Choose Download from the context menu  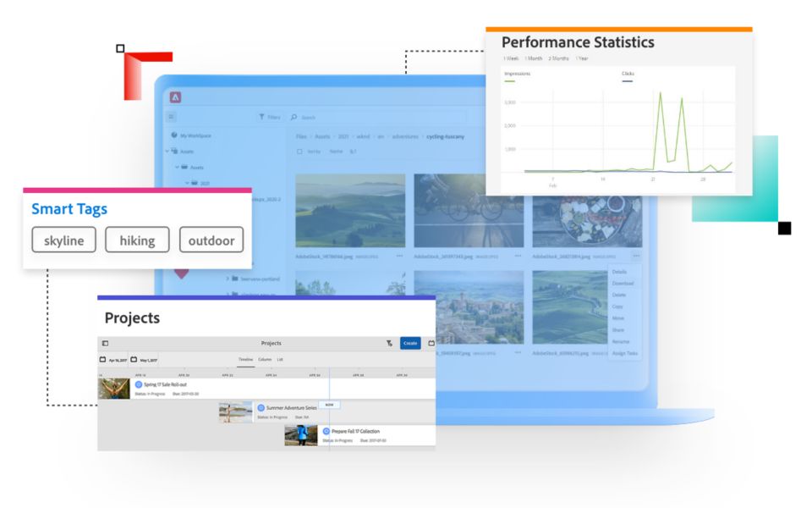pos(623,283)
